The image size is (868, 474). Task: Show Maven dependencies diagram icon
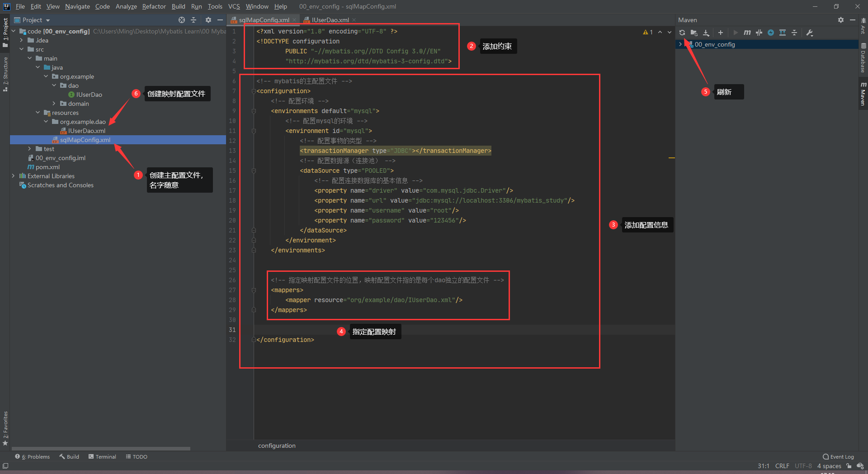783,33
